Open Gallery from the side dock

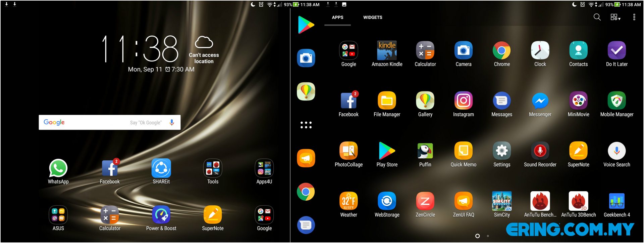click(x=306, y=91)
